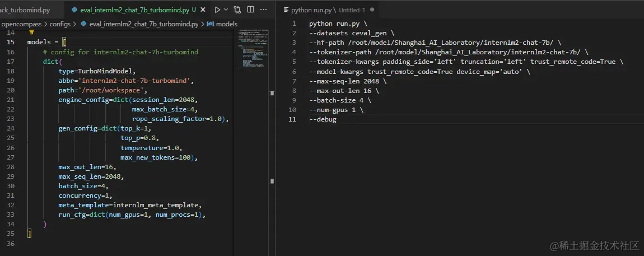Click models symbol in the breadcrumb

coord(227,24)
